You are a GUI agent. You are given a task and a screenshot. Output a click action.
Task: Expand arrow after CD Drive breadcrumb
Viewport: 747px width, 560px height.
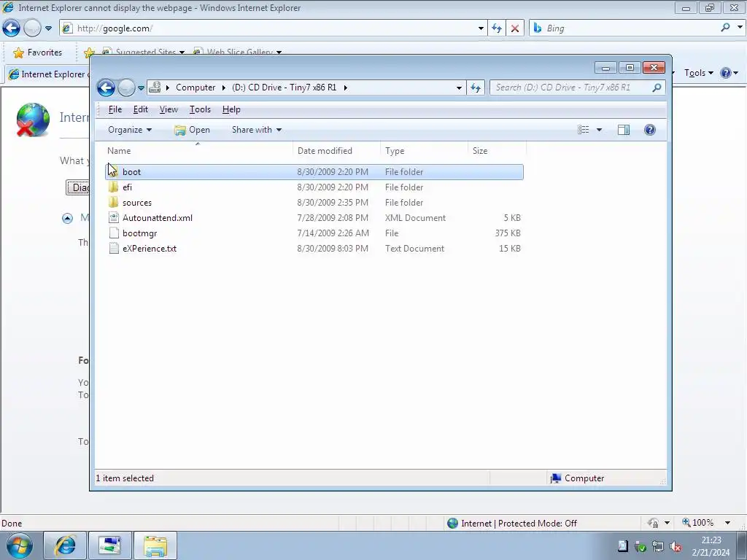(346, 87)
